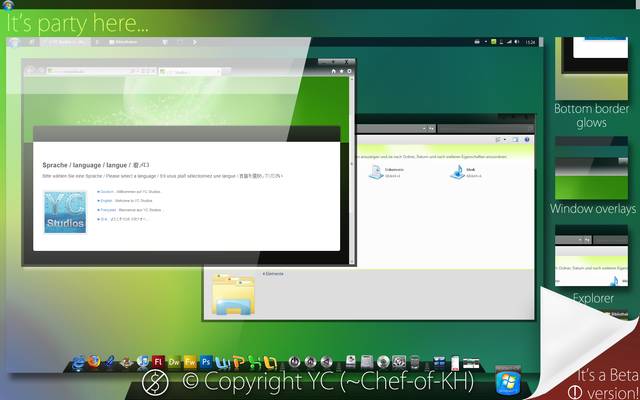Open the Explorer preview thumbnail
This screenshot has height=400, width=640.
point(590,258)
